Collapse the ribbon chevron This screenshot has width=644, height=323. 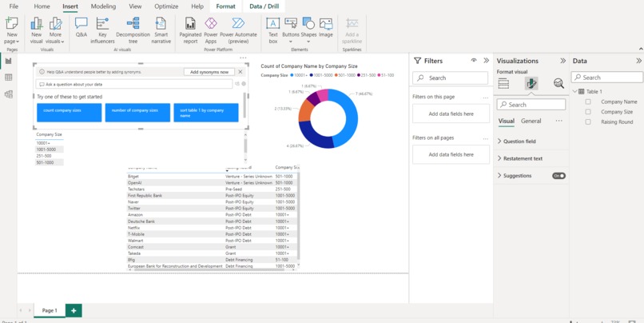coord(640,49)
